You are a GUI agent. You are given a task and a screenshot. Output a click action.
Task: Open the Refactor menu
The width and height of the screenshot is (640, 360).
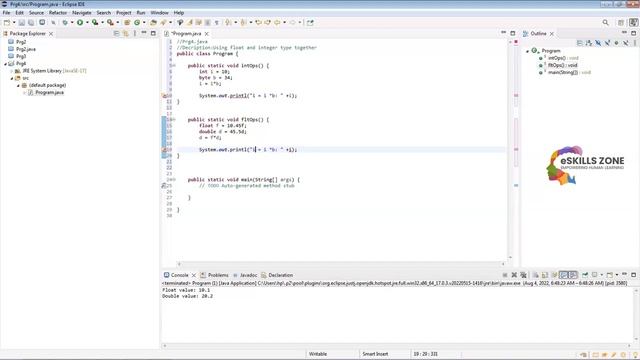(58, 13)
